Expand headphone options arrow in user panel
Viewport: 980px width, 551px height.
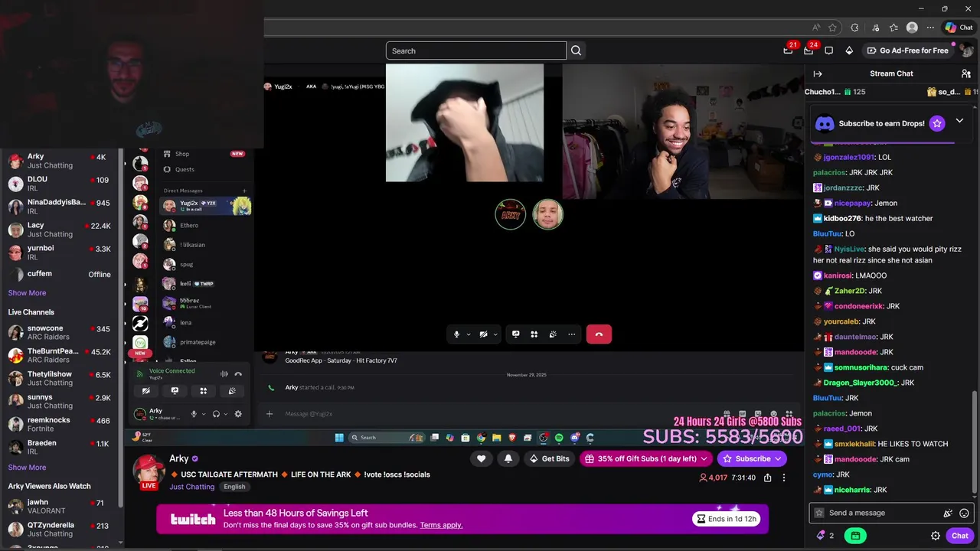[x=226, y=414]
